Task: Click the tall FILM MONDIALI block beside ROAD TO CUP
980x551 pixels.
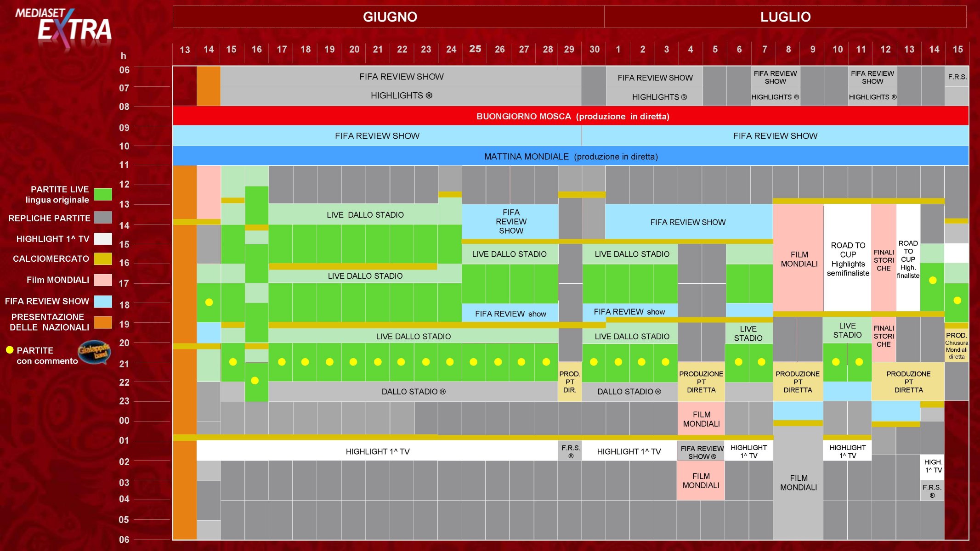Action: click(799, 258)
